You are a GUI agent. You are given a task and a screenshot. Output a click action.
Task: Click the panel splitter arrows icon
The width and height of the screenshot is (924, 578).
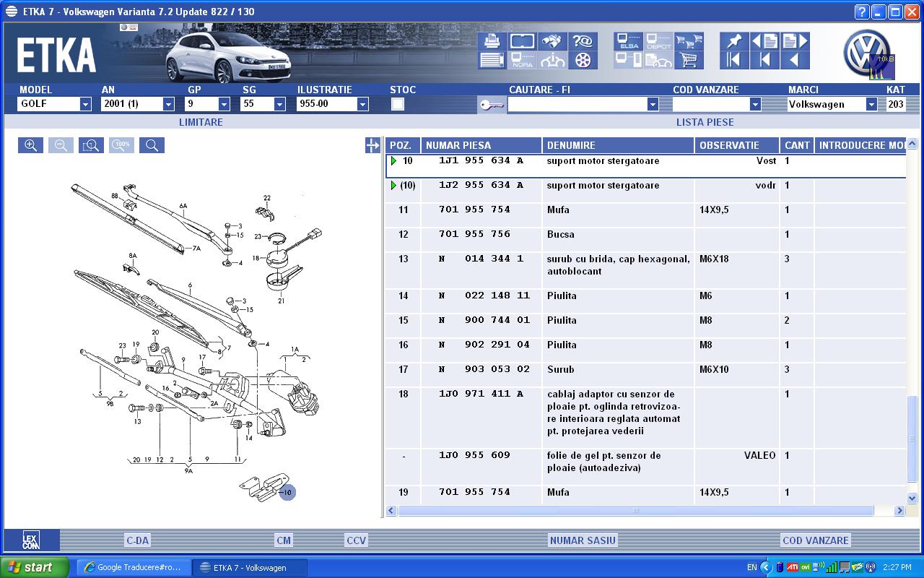pos(372,145)
